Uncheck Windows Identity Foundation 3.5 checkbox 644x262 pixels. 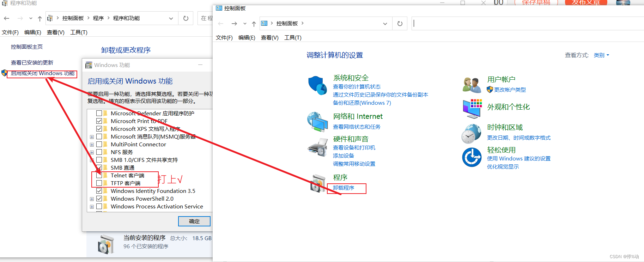click(99, 191)
